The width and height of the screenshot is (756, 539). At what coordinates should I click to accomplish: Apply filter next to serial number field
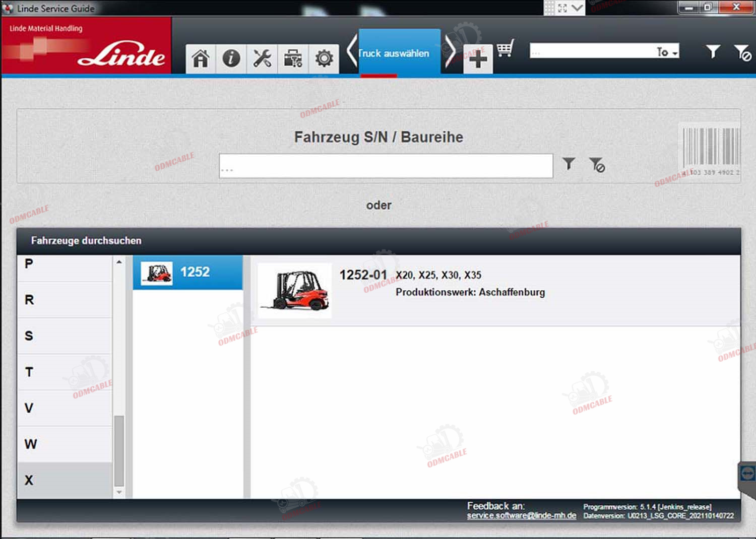(x=569, y=164)
